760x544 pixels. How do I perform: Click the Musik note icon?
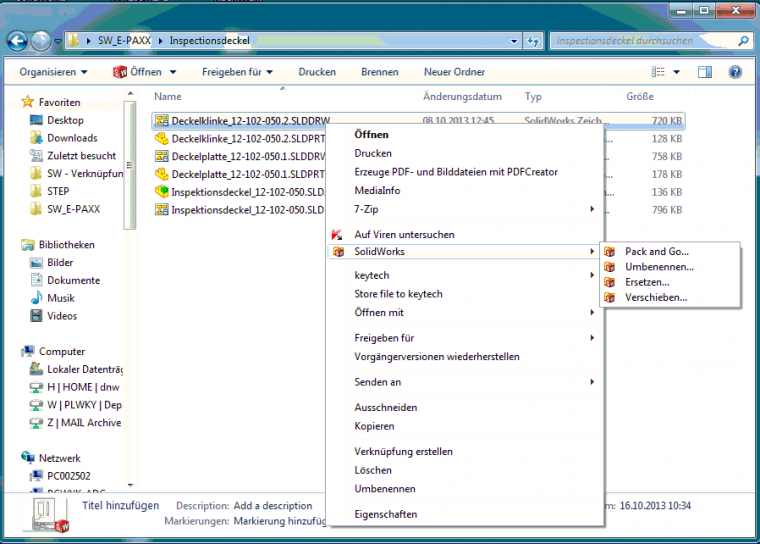pos(36,298)
